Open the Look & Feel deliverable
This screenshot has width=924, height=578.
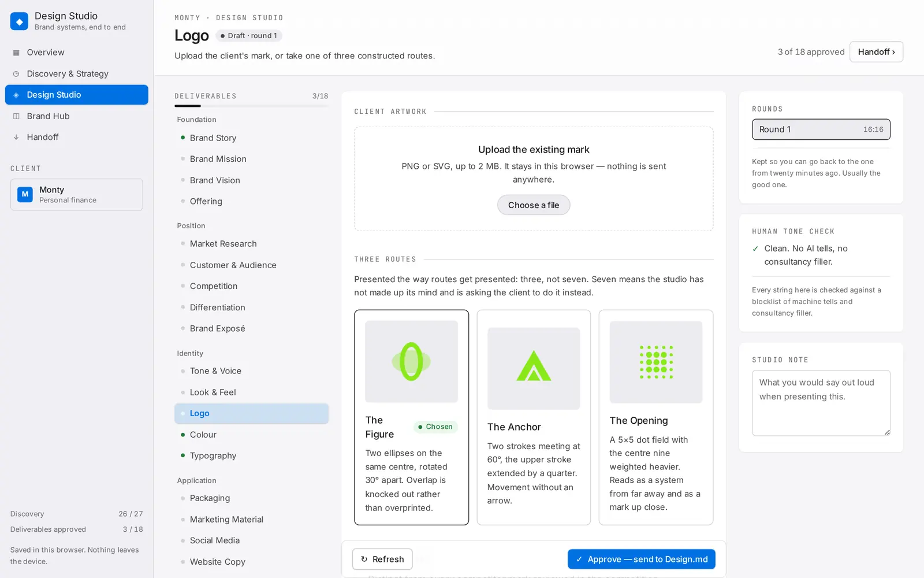pos(252,392)
